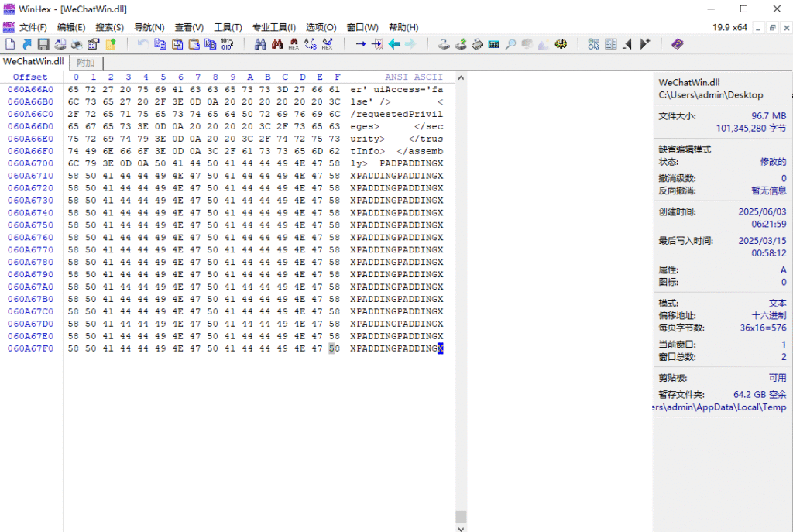Image resolution: width=793 pixels, height=532 pixels.
Task: Open the 导航(N) menu
Action: [x=149, y=27]
